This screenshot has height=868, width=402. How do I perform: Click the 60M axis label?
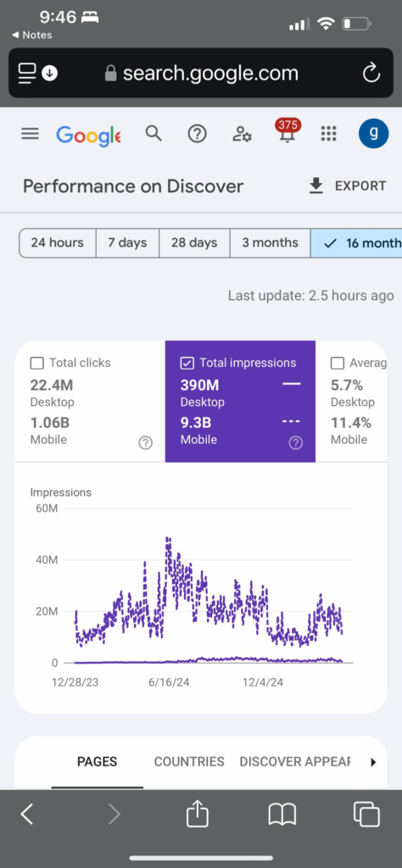click(47, 509)
